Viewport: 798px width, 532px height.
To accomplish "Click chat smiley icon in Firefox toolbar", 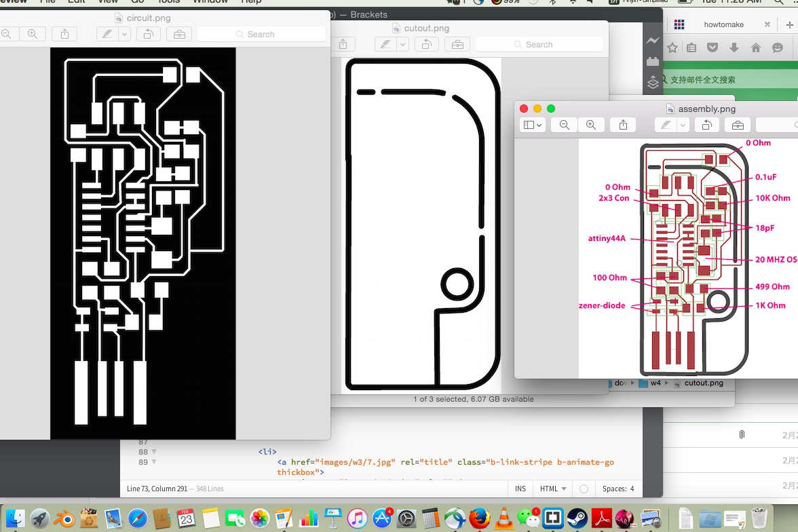I will [x=777, y=48].
